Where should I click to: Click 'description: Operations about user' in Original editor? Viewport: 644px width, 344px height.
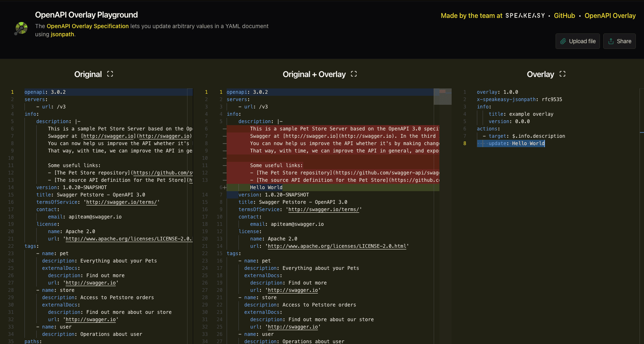(x=92, y=334)
